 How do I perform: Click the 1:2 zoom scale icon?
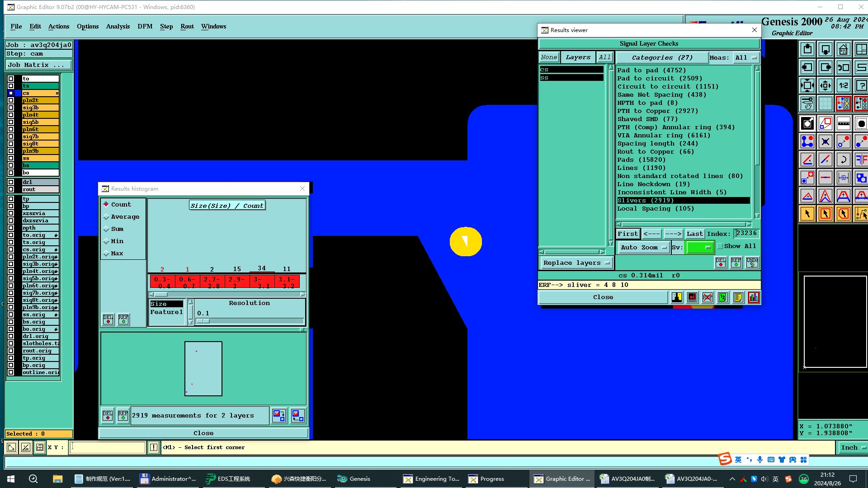tap(843, 85)
